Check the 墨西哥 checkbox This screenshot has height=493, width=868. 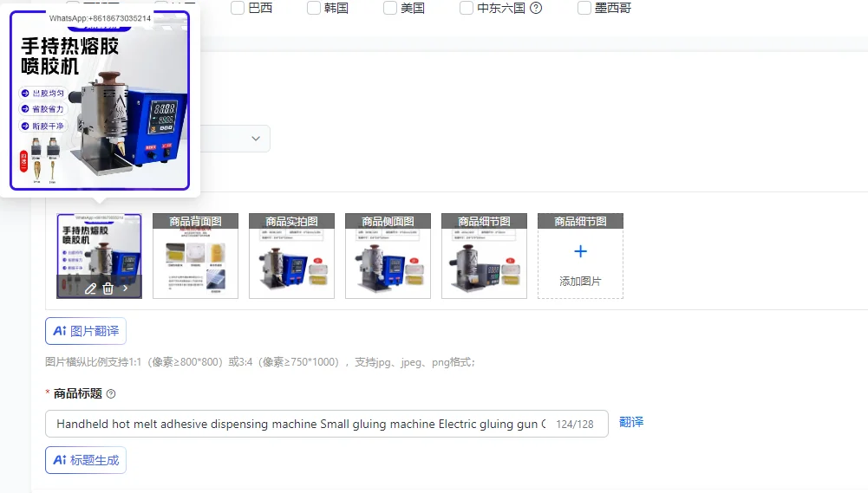[x=584, y=8]
